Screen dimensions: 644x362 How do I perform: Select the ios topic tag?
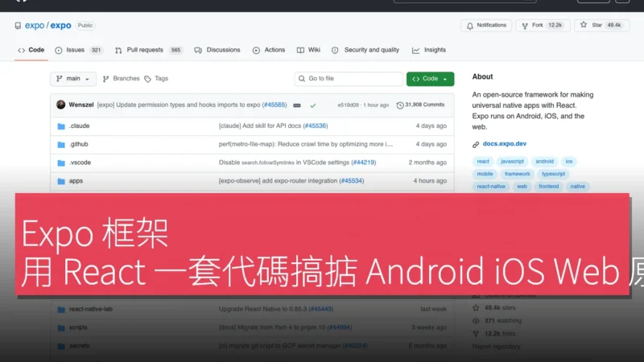coord(569,162)
